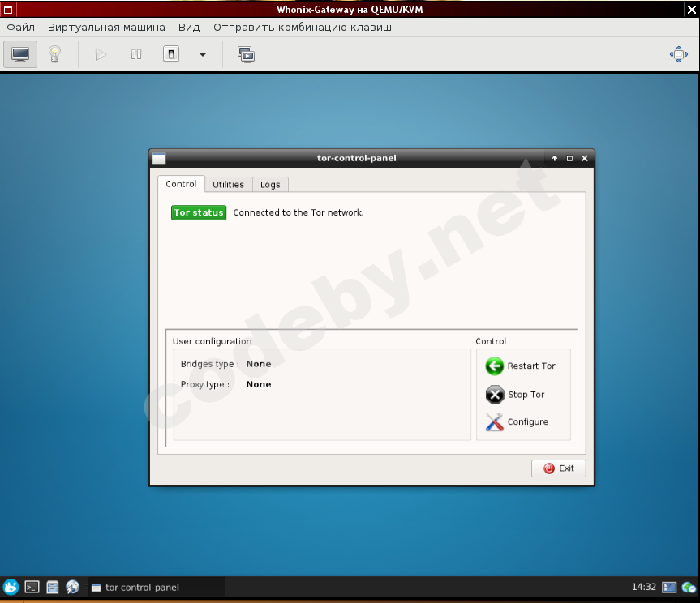700x603 pixels.
Task: Launch web browser from taskbar
Action: pos(72,587)
